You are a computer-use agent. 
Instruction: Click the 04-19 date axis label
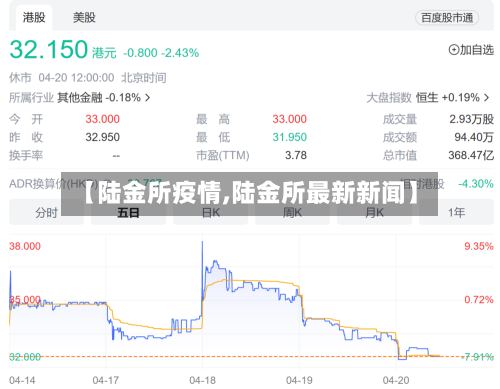[299, 380]
